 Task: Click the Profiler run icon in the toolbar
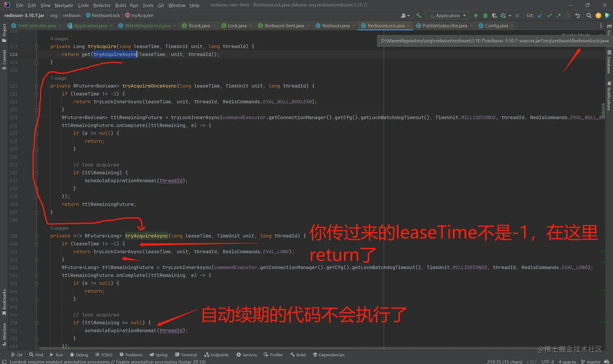503,15
